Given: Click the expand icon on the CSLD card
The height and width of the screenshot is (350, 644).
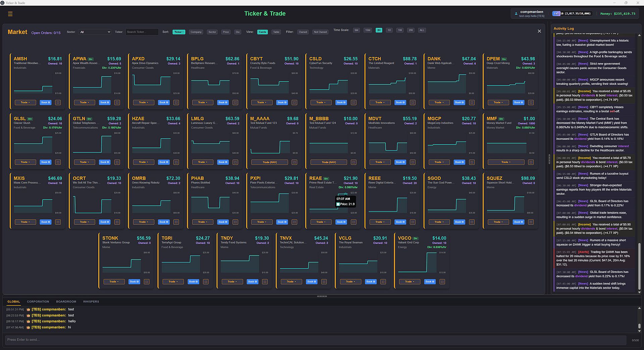Looking at the screenshot, I should click(x=354, y=103).
